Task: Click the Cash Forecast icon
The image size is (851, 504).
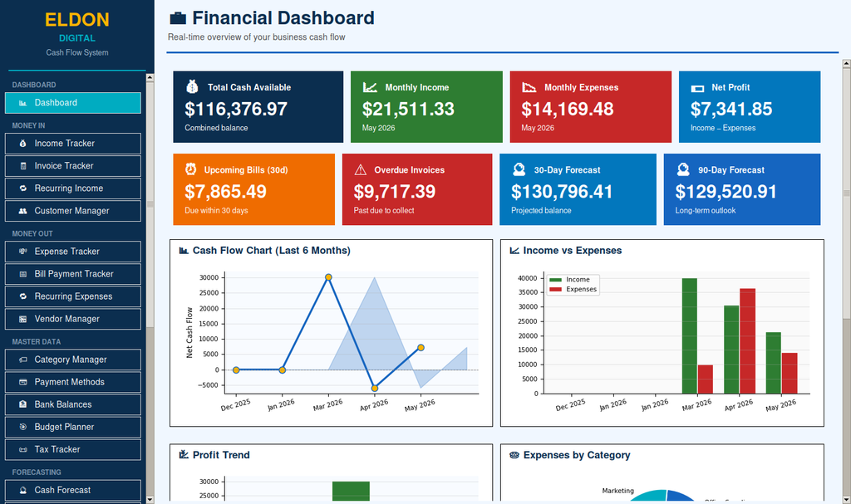Action: coord(22,491)
